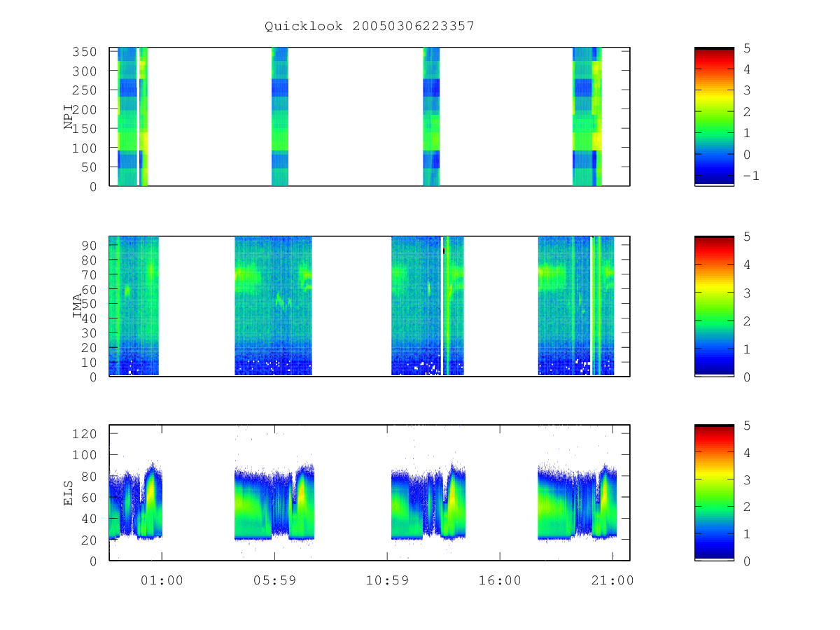Image resolution: width=840 pixels, height=630 pixels.
Task: Select the NPI y-axis label
Action: pyautogui.click(x=69, y=116)
